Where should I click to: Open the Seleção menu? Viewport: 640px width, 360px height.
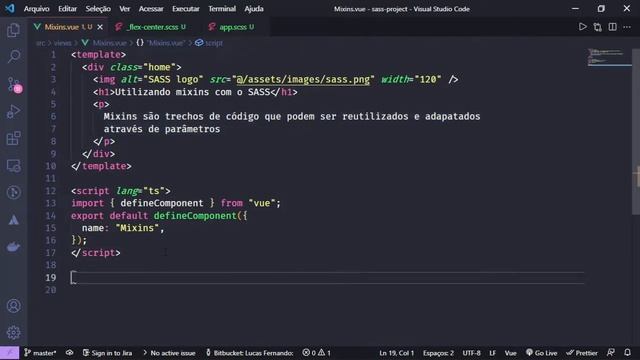tap(98, 9)
